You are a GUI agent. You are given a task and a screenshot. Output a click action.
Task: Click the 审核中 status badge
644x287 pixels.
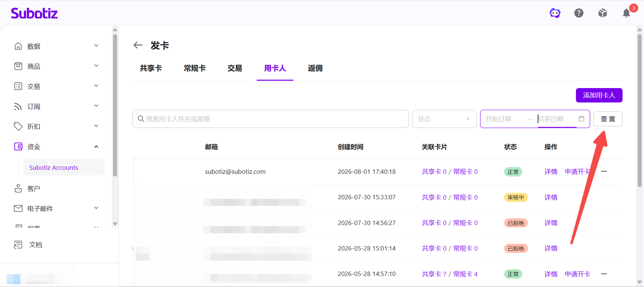pos(516,198)
